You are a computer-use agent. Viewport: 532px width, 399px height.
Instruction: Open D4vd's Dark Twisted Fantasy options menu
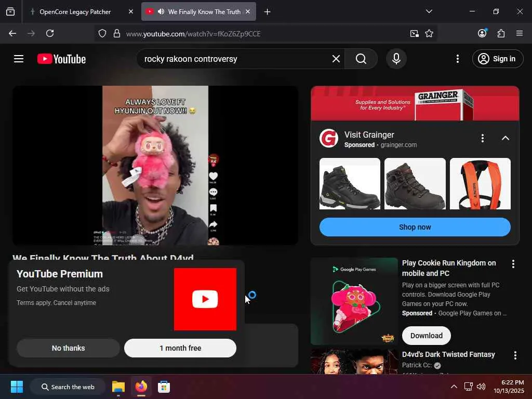(x=515, y=355)
